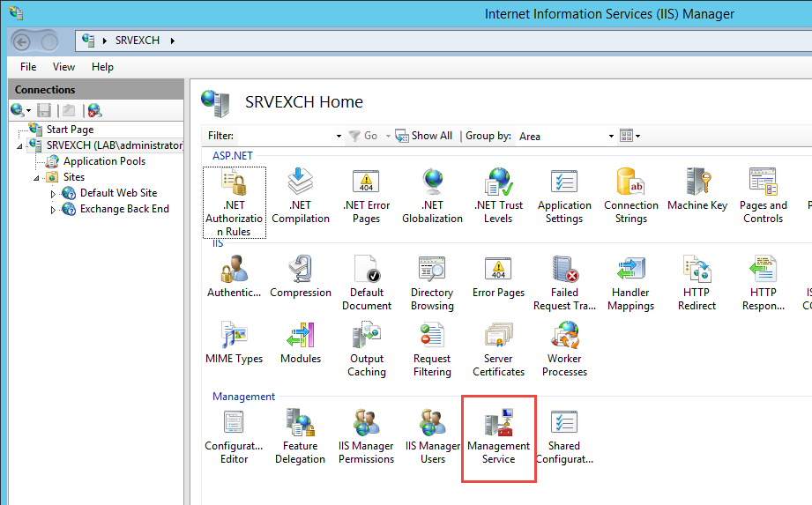Open the View menu

(63, 67)
